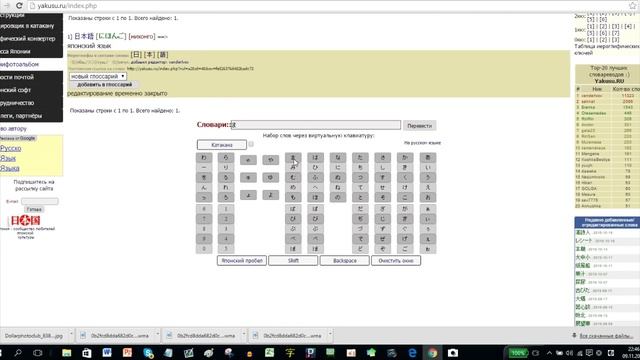Open the [日] kanji link
This screenshot has height=360, width=640.
pyautogui.click(x=136, y=55)
